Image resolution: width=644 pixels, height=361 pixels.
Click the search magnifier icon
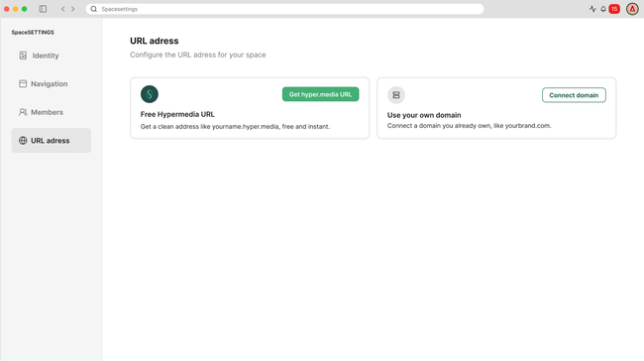pyautogui.click(x=94, y=9)
